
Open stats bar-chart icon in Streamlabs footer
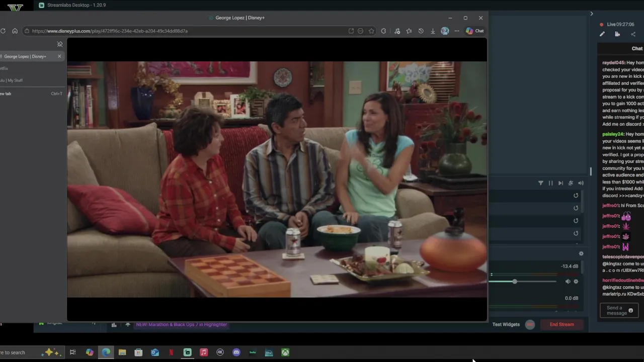tap(114, 325)
